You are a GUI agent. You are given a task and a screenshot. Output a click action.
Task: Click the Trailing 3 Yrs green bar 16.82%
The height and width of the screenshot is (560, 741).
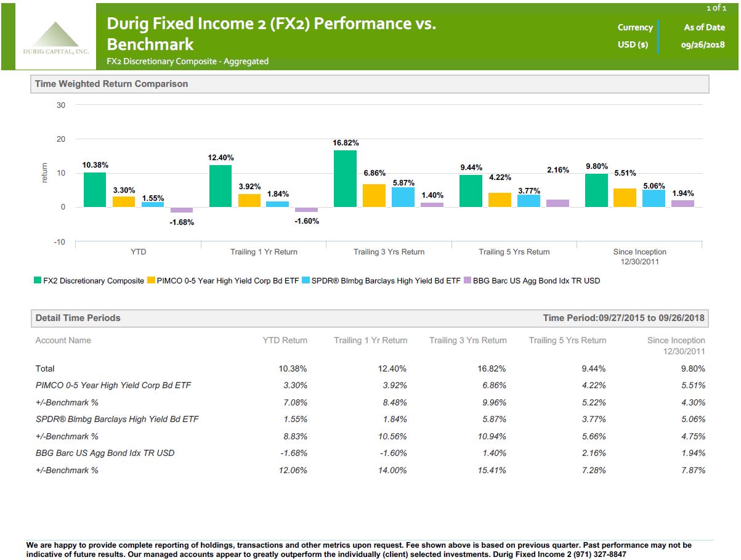pyautogui.click(x=346, y=179)
